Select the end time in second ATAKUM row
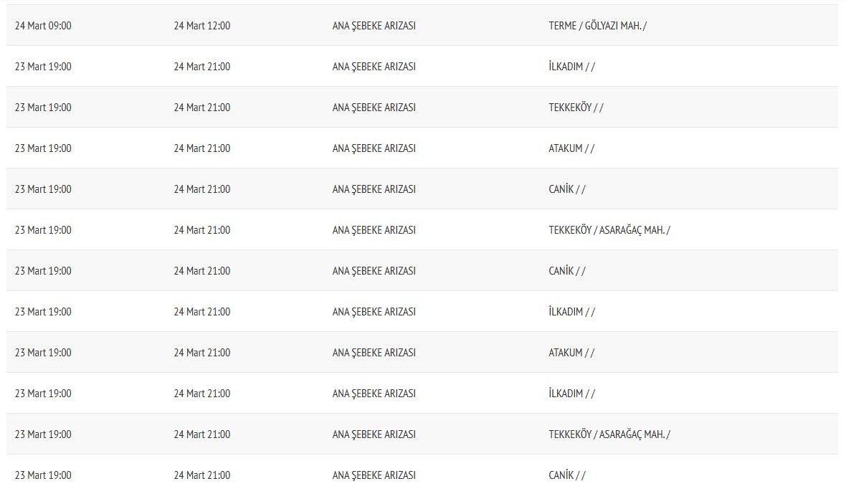The image size is (846, 504). click(x=202, y=353)
